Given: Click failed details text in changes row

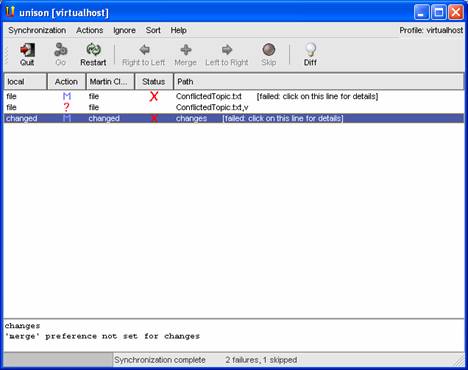Looking at the screenshot, I should [x=283, y=118].
